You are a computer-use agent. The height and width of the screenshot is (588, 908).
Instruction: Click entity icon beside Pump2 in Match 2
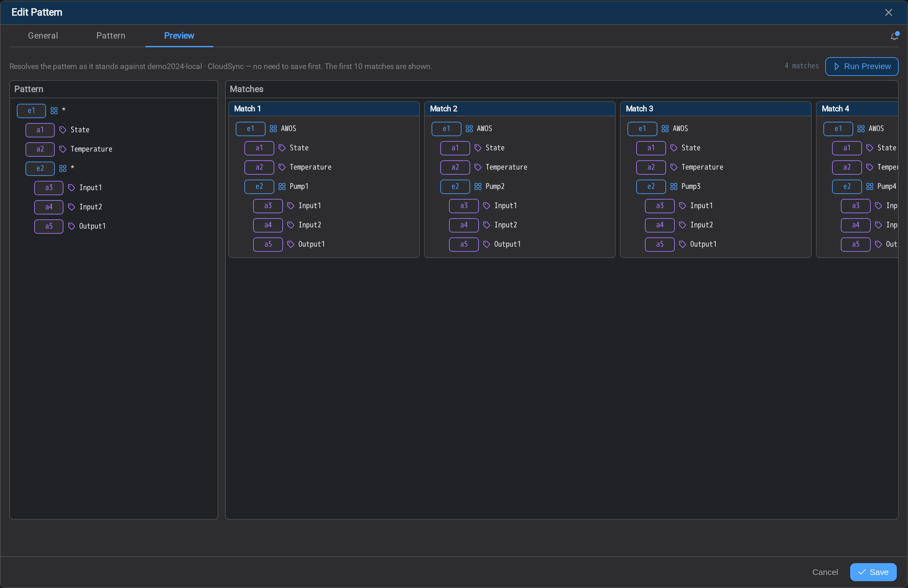click(x=478, y=186)
